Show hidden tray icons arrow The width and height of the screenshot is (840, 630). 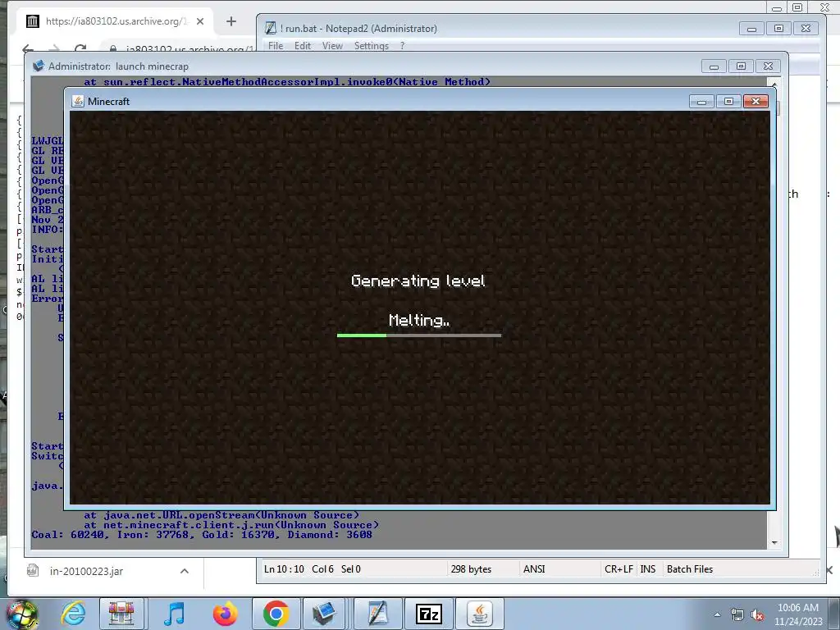717,614
